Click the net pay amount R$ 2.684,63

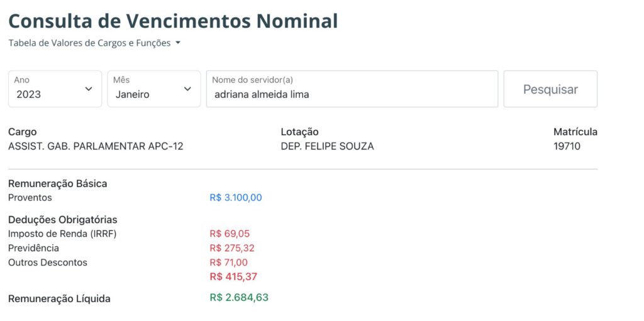pyautogui.click(x=239, y=298)
